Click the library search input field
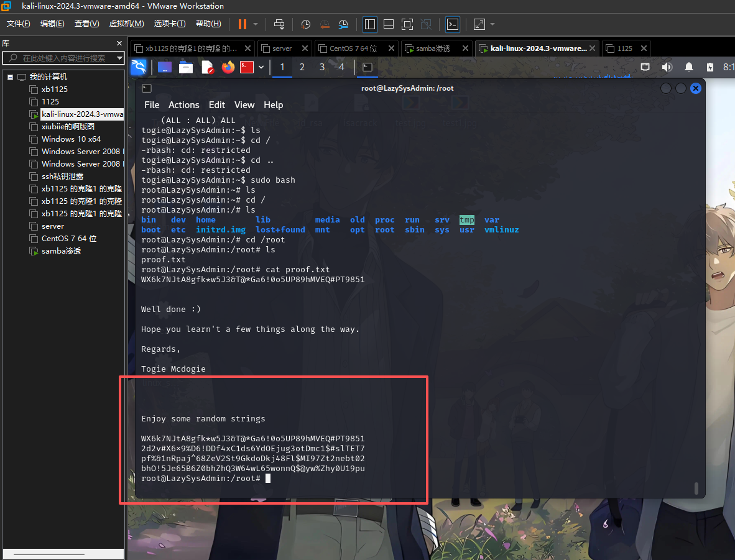The width and height of the screenshot is (735, 560). coord(62,58)
